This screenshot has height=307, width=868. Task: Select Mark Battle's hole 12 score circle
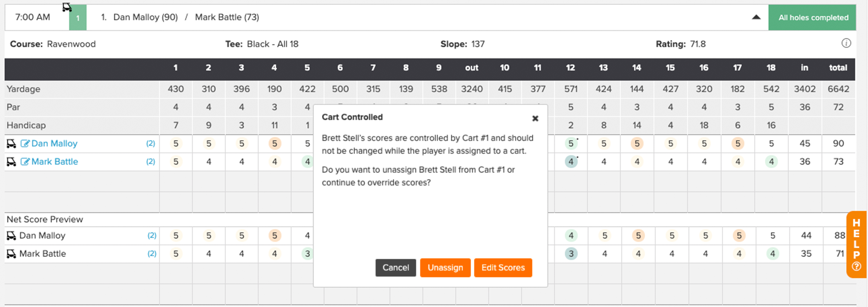point(571,162)
